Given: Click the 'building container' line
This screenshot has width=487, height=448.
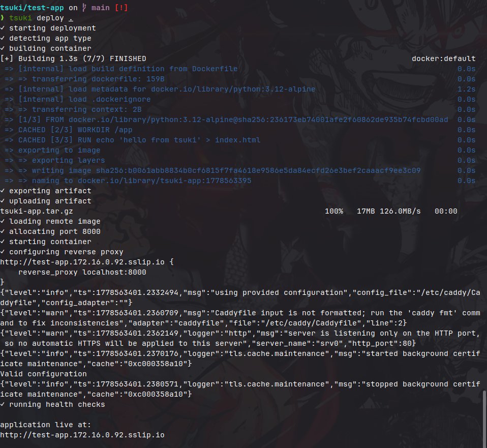Looking at the screenshot, I should click(46, 48).
